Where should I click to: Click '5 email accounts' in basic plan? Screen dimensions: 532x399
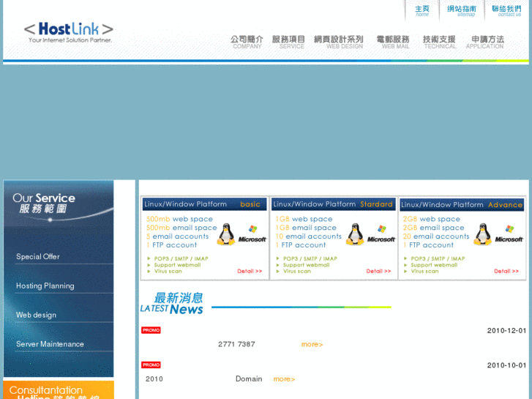point(177,236)
